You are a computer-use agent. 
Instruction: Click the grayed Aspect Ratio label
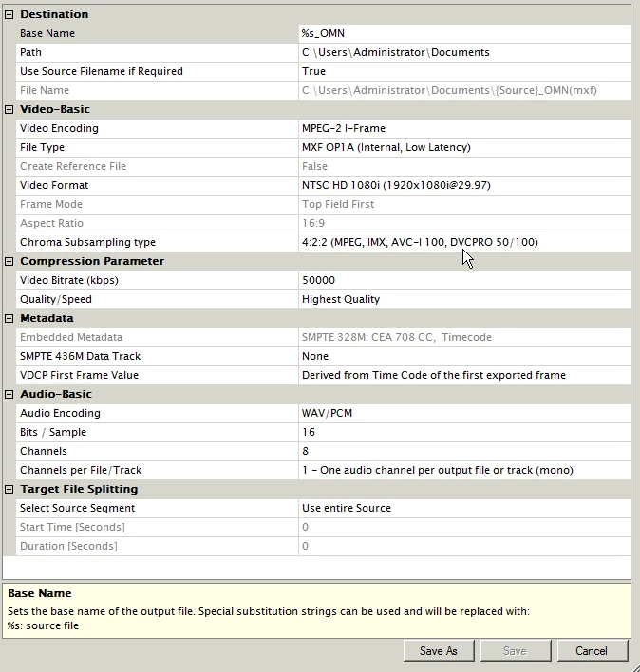click(x=51, y=223)
